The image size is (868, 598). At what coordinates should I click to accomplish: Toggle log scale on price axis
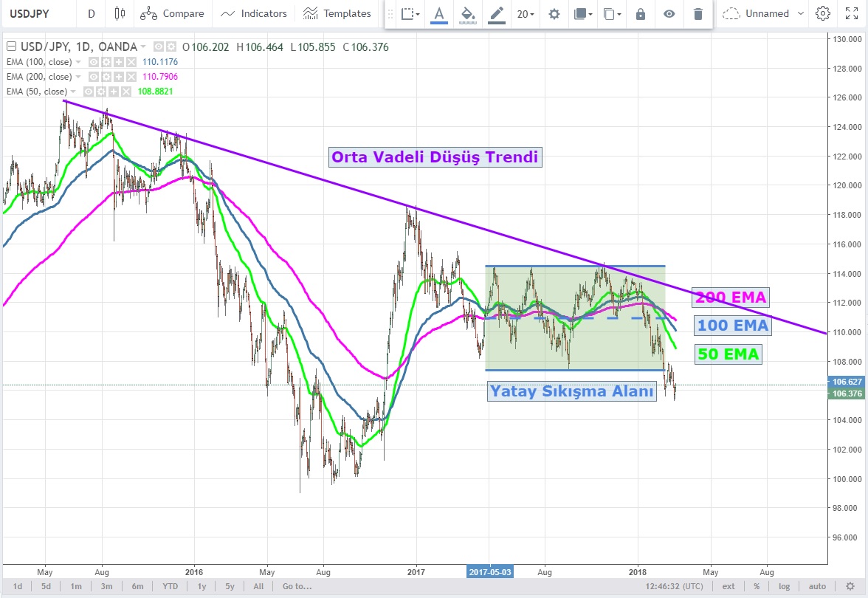pyautogui.click(x=783, y=586)
